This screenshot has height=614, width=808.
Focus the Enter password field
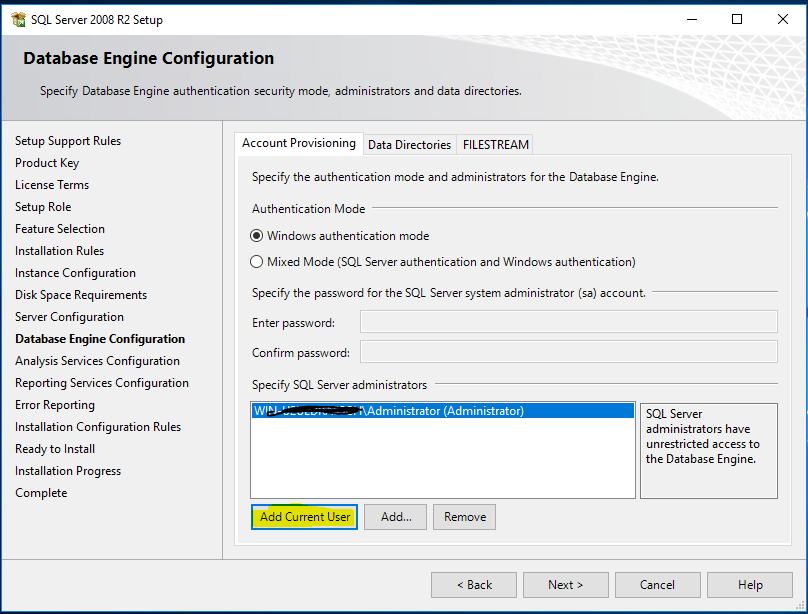569,322
